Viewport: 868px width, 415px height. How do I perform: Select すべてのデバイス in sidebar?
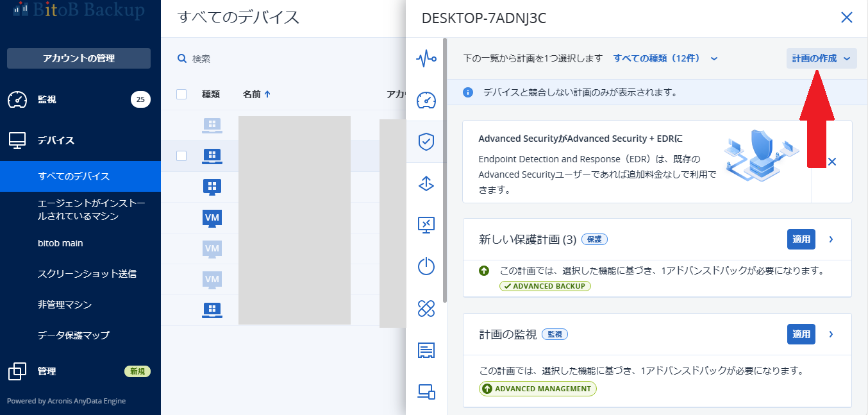80,176
